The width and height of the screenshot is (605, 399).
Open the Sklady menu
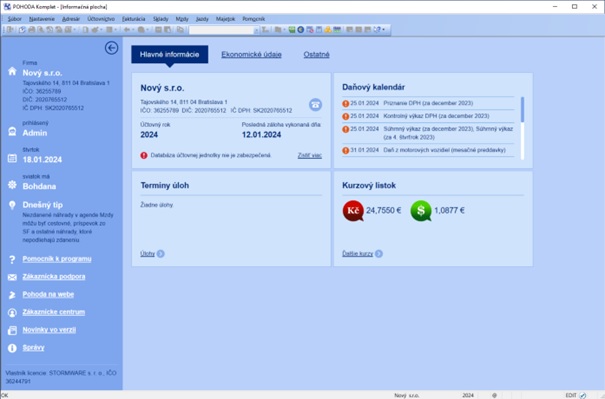click(161, 19)
